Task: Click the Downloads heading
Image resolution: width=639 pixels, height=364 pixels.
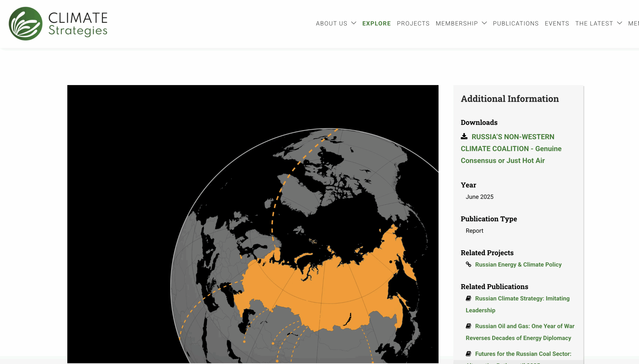Action: [479, 122]
